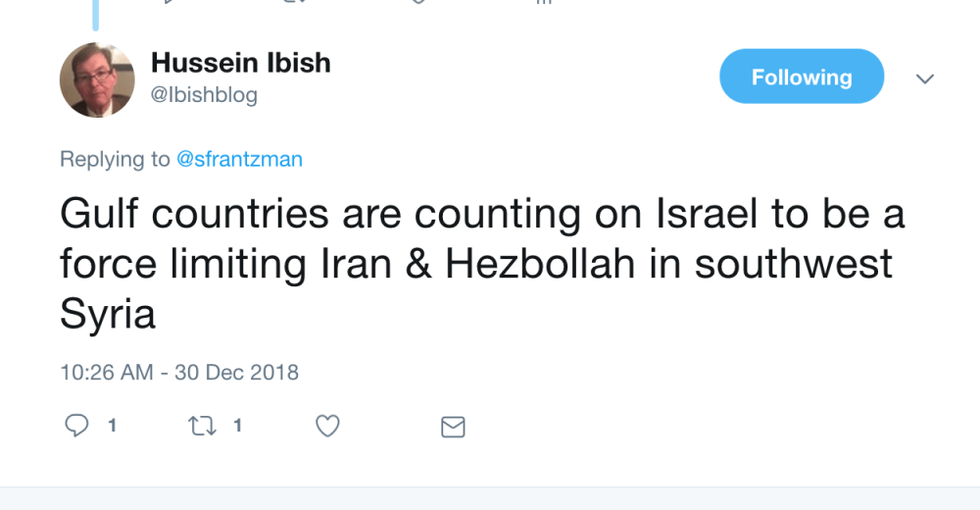Click the blue thread connector line above avatar

click(96, 15)
